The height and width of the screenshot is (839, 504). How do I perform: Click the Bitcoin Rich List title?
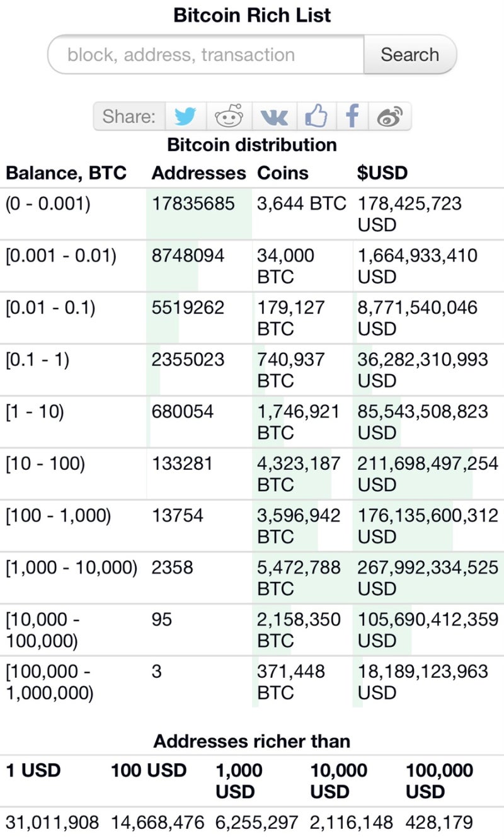[x=252, y=15]
